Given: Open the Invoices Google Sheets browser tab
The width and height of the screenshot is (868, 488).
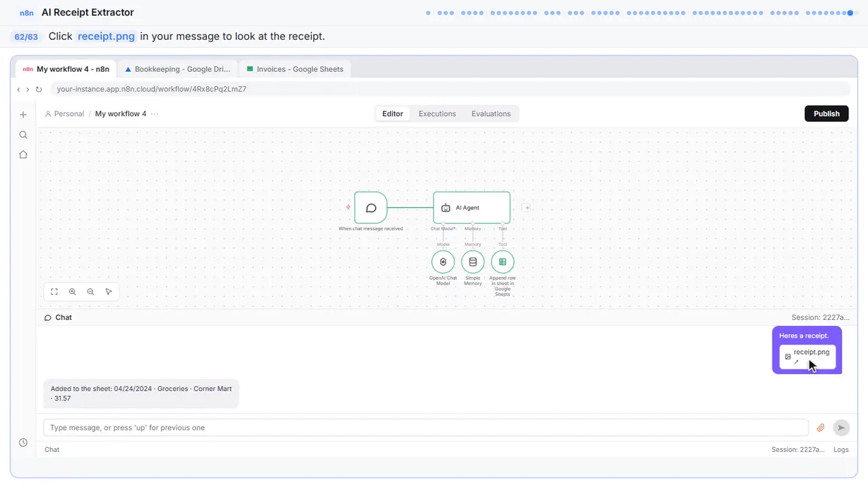Looking at the screenshot, I should tap(295, 69).
